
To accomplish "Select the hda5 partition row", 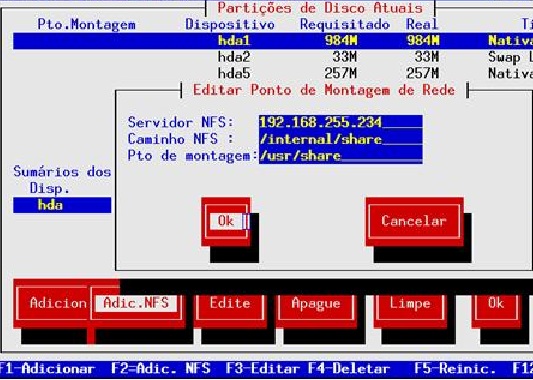I will (273, 73).
